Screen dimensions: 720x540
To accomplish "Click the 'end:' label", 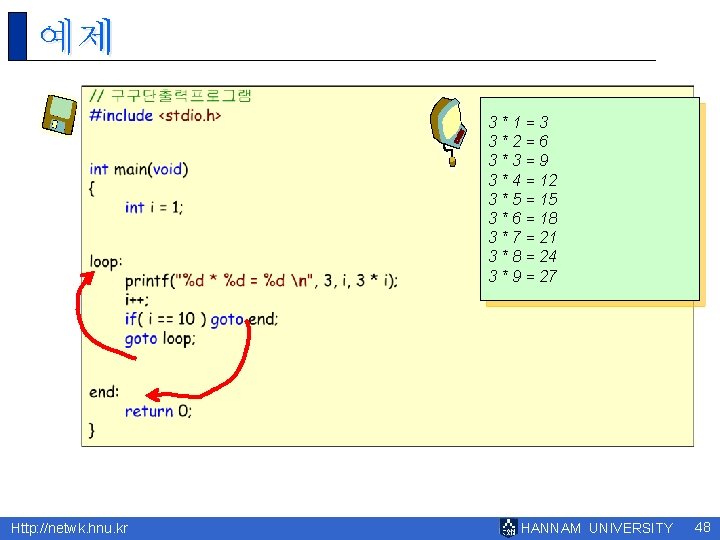I will pos(104,392).
